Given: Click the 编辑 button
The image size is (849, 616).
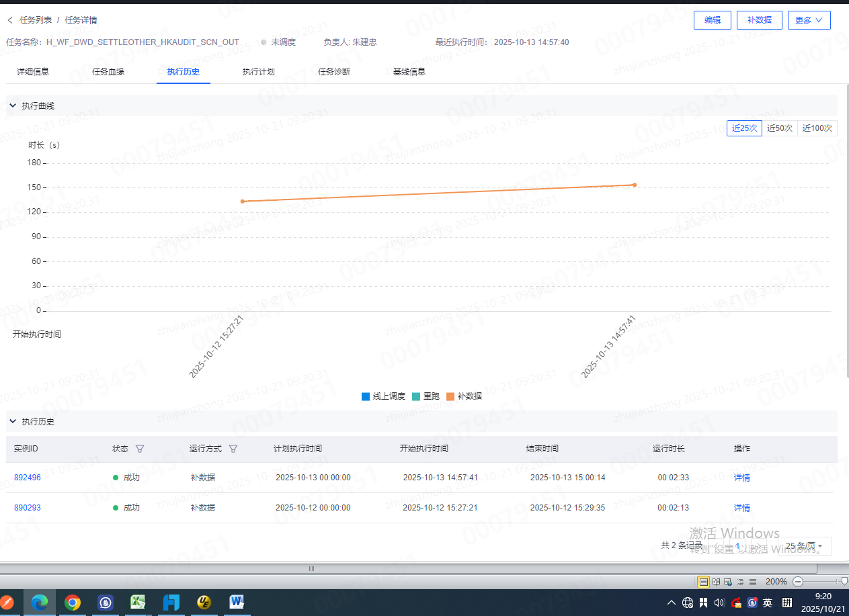Looking at the screenshot, I should point(712,20).
